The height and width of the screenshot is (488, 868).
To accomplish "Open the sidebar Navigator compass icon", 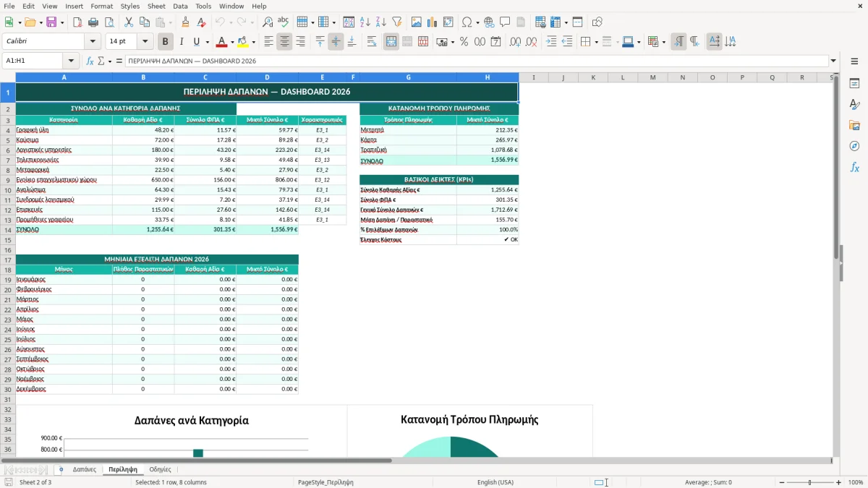I will click(x=854, y=146).
